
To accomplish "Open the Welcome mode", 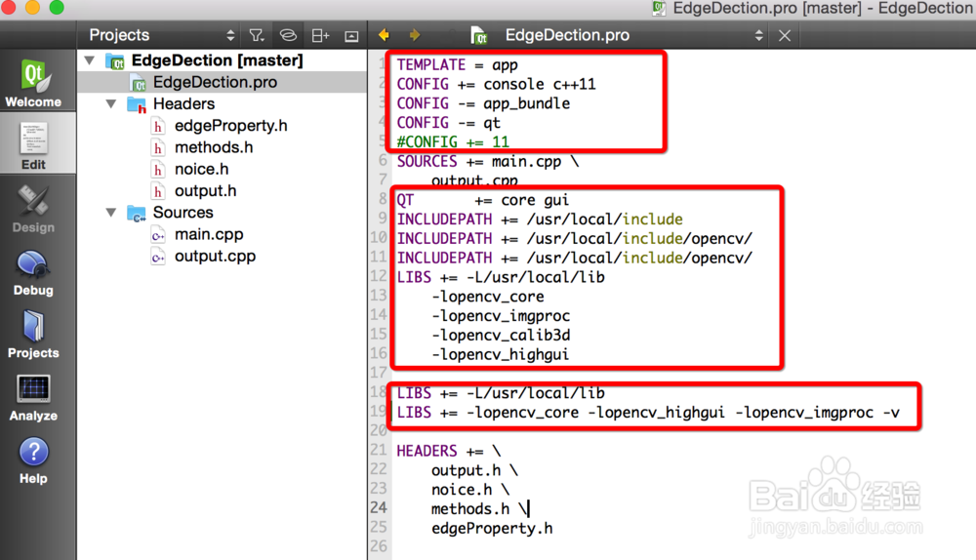I will point(33,82).
